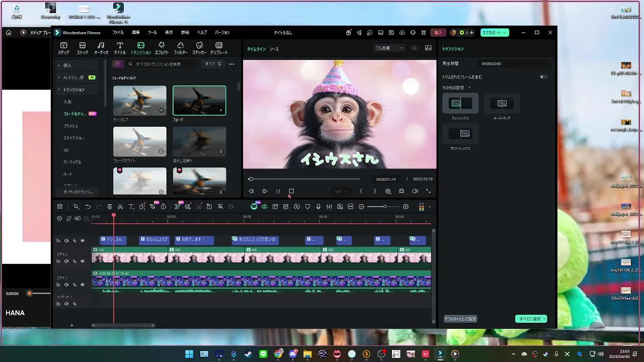Mute the ビデオ1 track speaker

[66, 285]
